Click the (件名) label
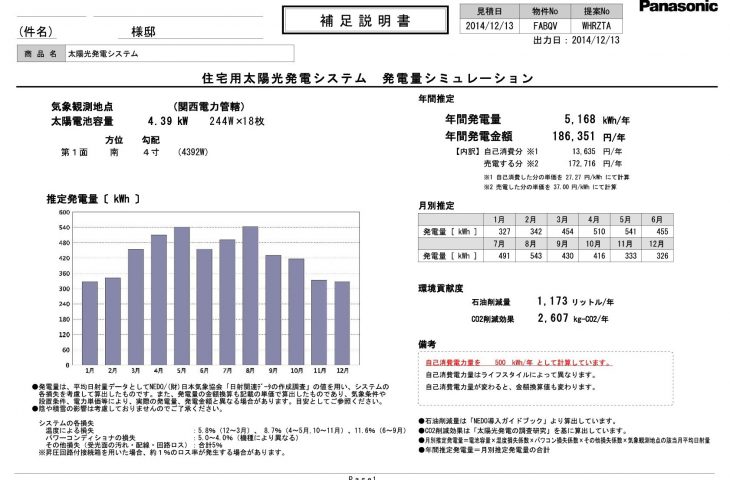Viewport: 730px width, 480px height. pos(35,32)
